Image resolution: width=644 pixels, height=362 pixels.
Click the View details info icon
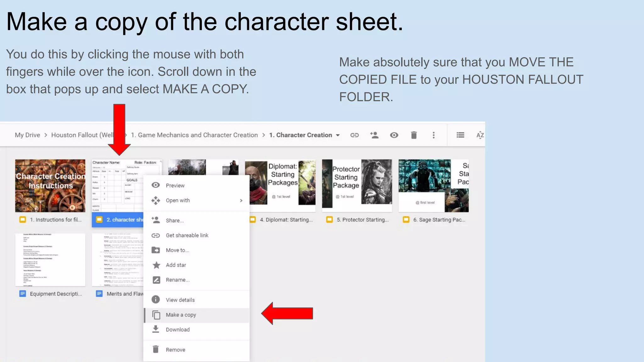pos(156,299)
